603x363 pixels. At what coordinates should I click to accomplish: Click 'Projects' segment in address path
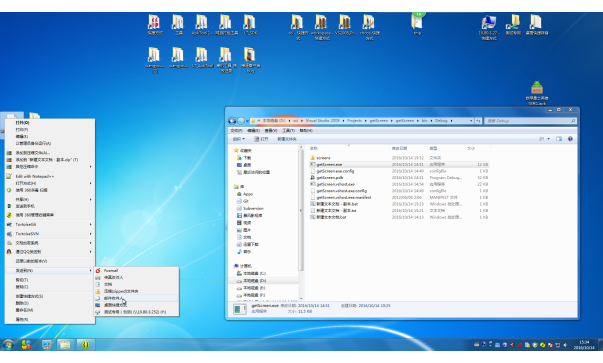coord(354,121)
